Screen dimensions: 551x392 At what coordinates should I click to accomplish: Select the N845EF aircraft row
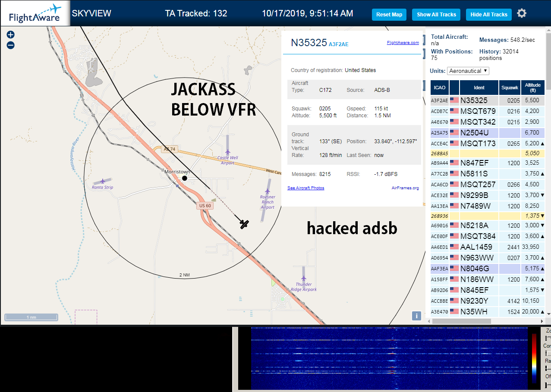tap(488, 290)
